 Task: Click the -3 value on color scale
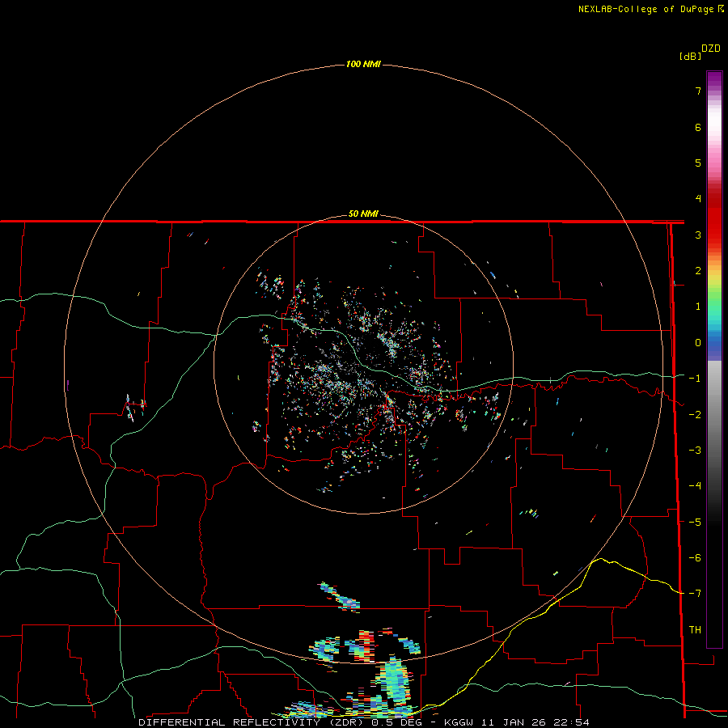click(695, 451)
